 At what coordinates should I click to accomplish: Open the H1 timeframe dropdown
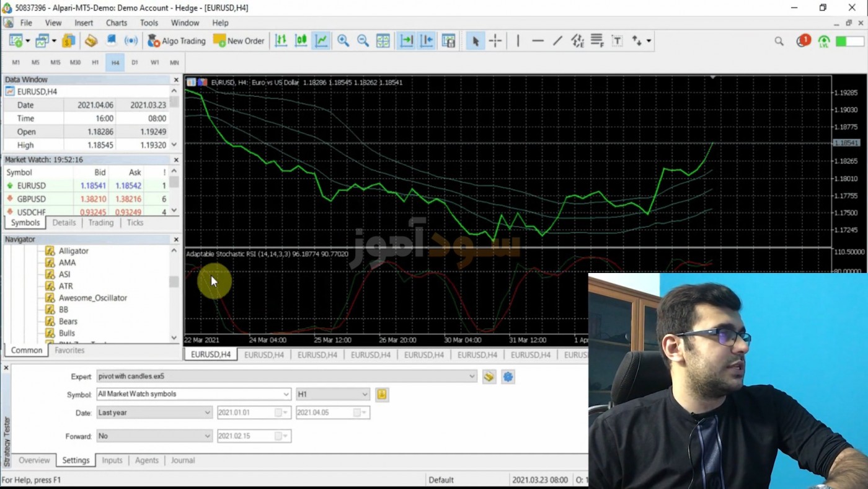pyautogui.click(x=332, y=394)
